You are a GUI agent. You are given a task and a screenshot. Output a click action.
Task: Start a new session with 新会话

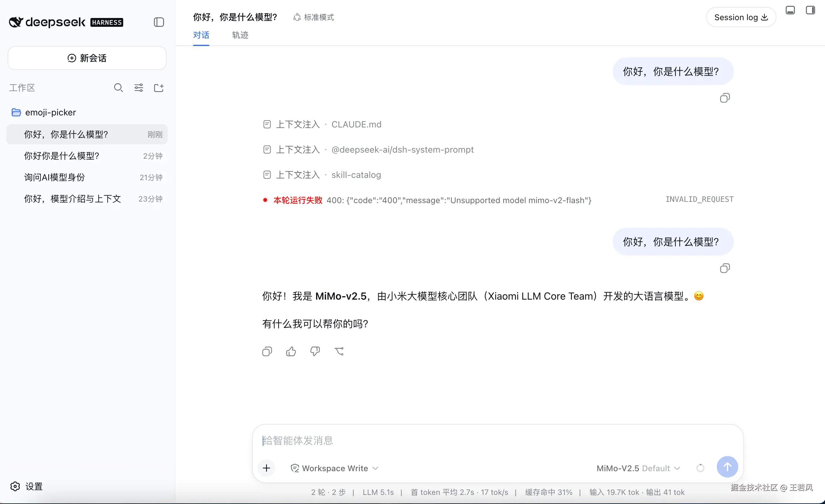87,58
